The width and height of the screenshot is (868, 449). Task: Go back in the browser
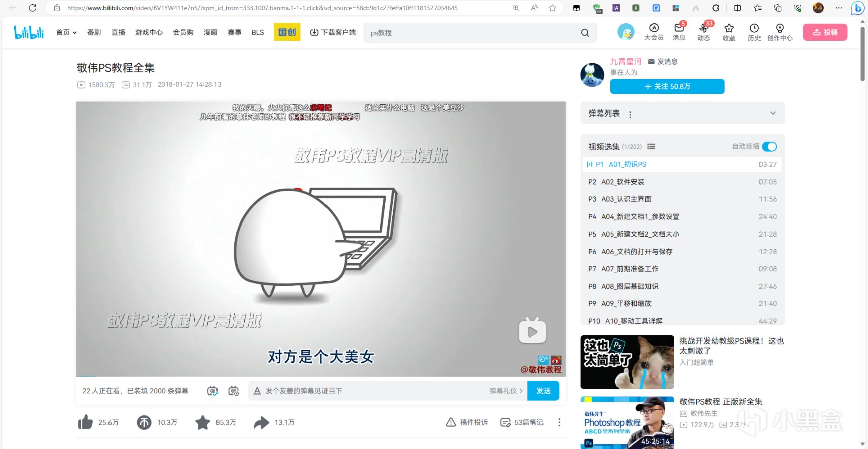pos(13,8)
